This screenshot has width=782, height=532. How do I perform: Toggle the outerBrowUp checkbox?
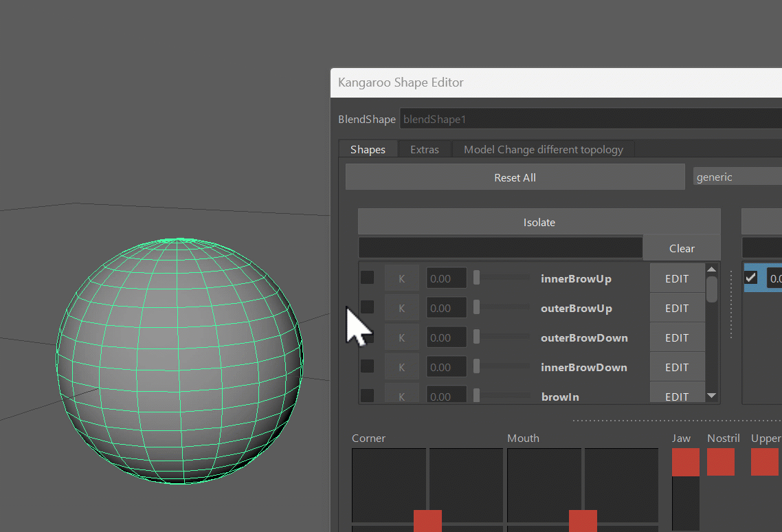coord(368,307)
